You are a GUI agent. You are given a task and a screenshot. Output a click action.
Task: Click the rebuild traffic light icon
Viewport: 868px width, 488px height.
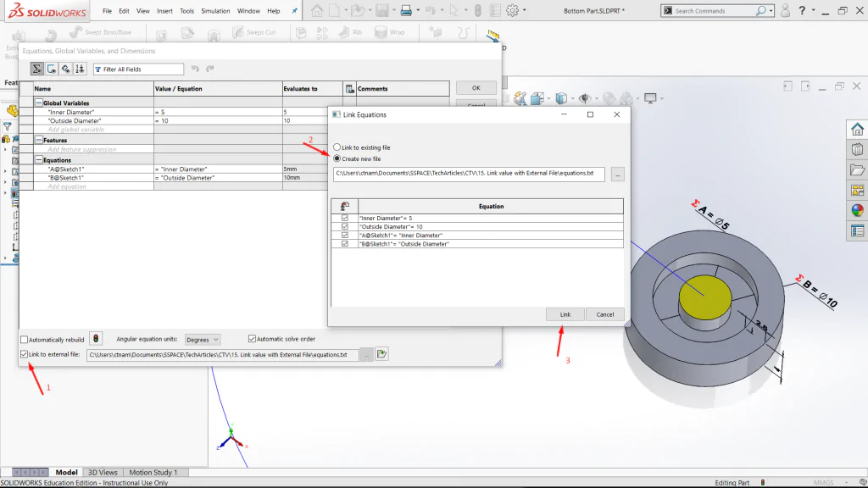96,339
